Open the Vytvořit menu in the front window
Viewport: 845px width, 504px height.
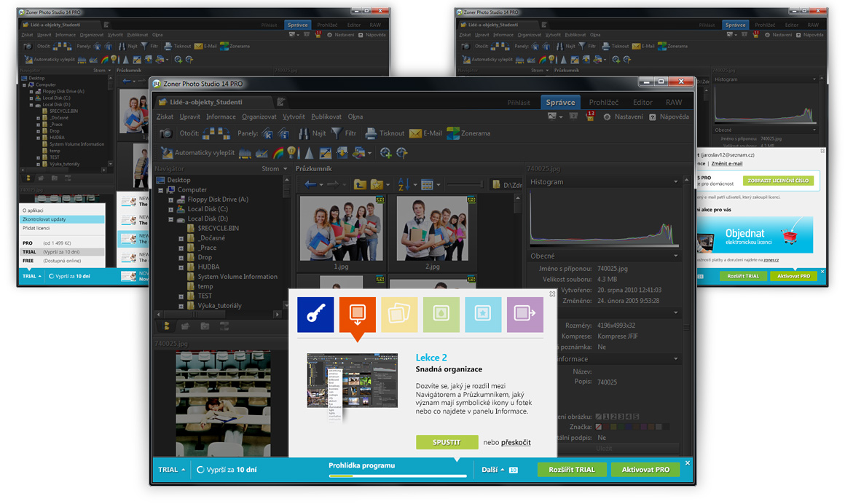(x=294, y=117)
